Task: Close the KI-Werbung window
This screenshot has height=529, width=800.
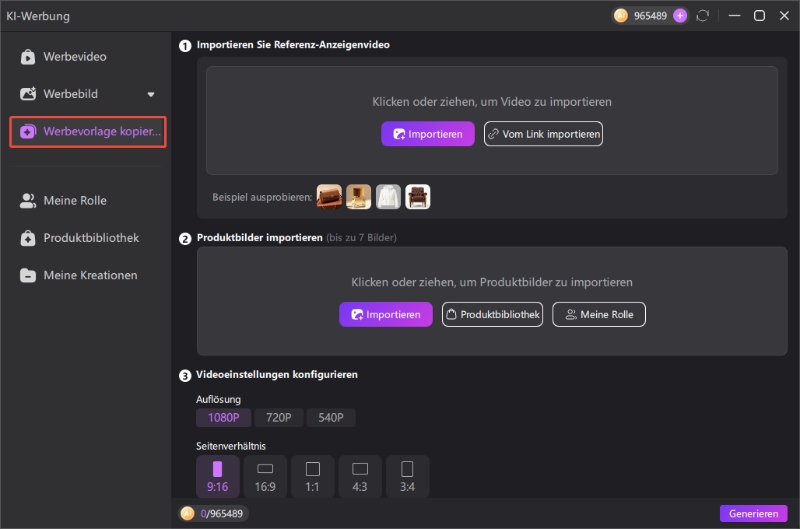Action: point(784,16)
